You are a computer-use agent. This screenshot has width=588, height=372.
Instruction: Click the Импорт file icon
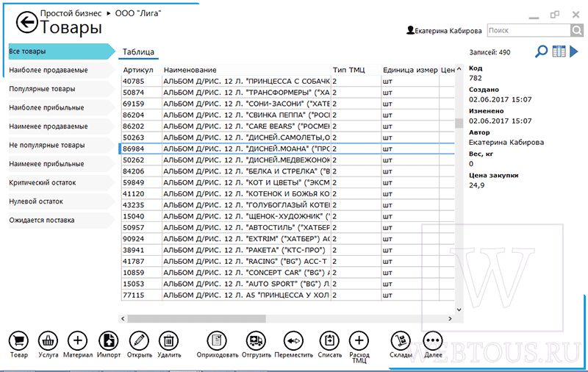pos(108,341)
